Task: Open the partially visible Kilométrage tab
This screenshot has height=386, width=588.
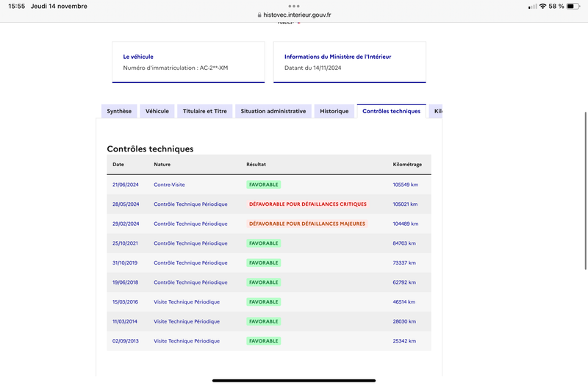Action: (x=436, y=111)
